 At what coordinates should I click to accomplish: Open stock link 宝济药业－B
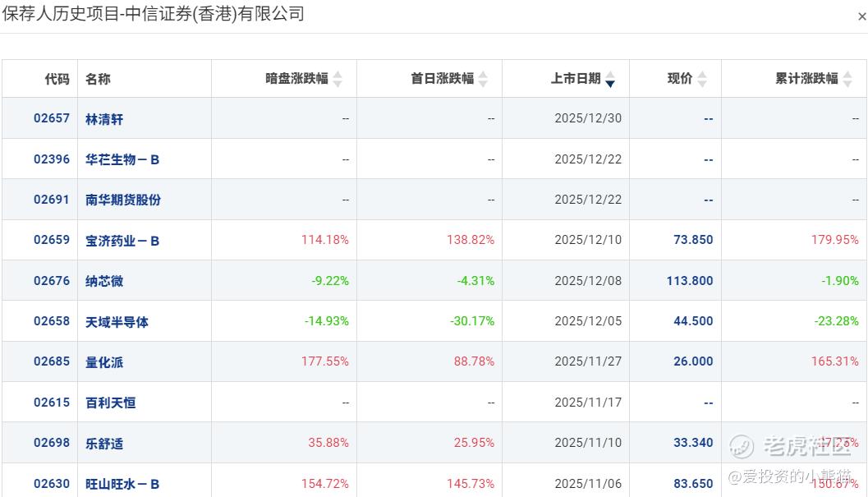tap(122, 241)
